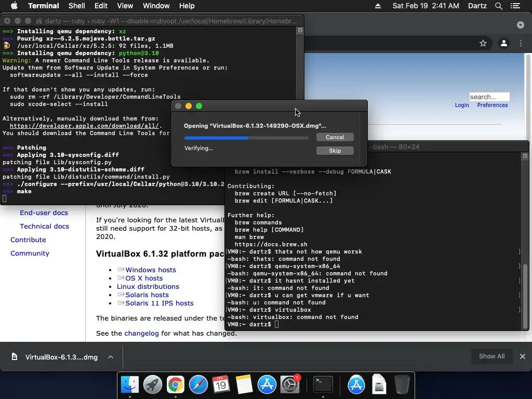Screen dimensions: 532x399
Task: Open the Window menu
Action: click(x=156, y=6)
